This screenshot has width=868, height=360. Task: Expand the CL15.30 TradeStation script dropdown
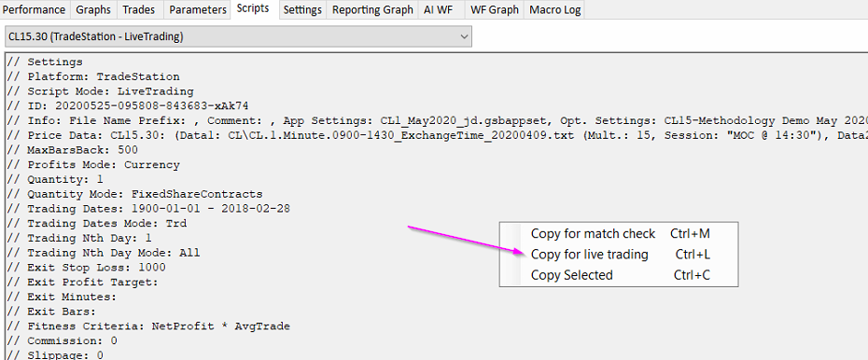pyautogui.click(x=238, y=37)
